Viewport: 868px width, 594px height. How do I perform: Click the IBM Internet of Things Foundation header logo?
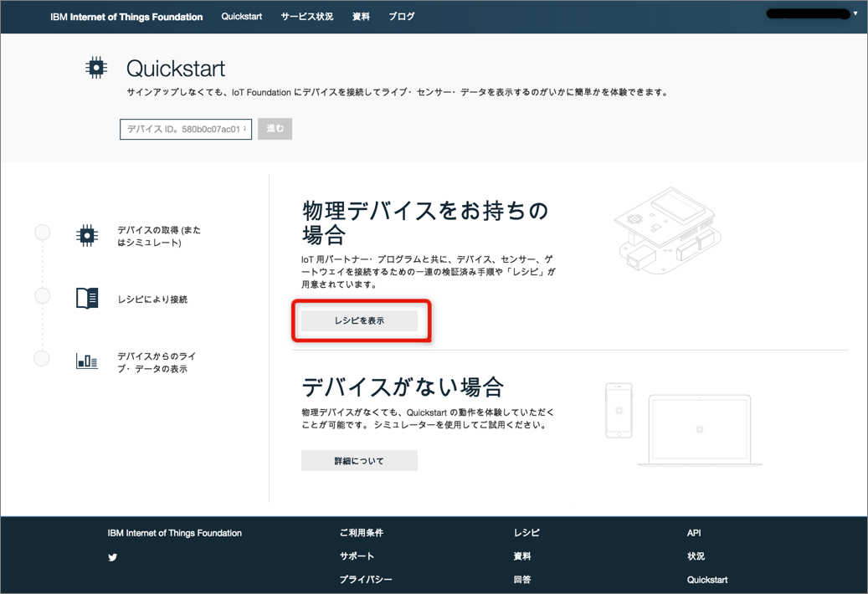coord(126,17)
